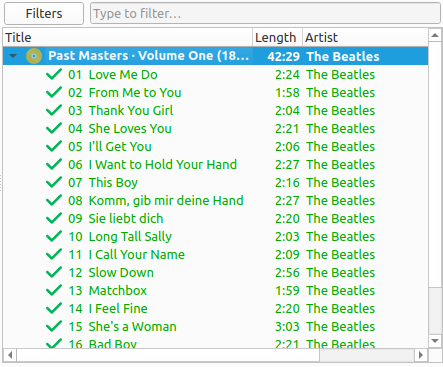Click the checkmark icon next to Love Me Do
Viewport: 443px width, 367px height.
tap(54, 74)
